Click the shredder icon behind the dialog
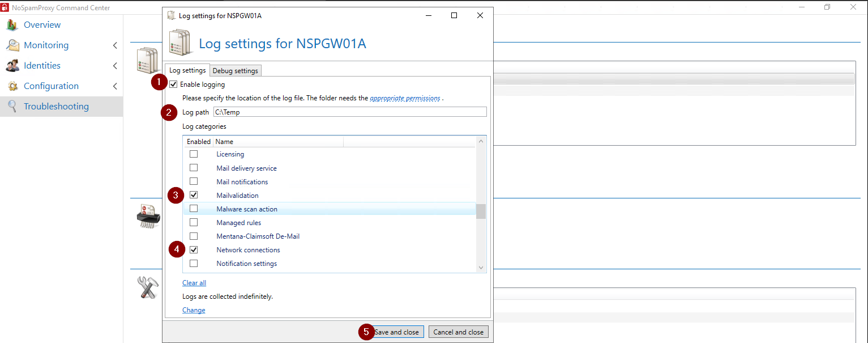Screen dimensions: 868x343 [148, 217]
